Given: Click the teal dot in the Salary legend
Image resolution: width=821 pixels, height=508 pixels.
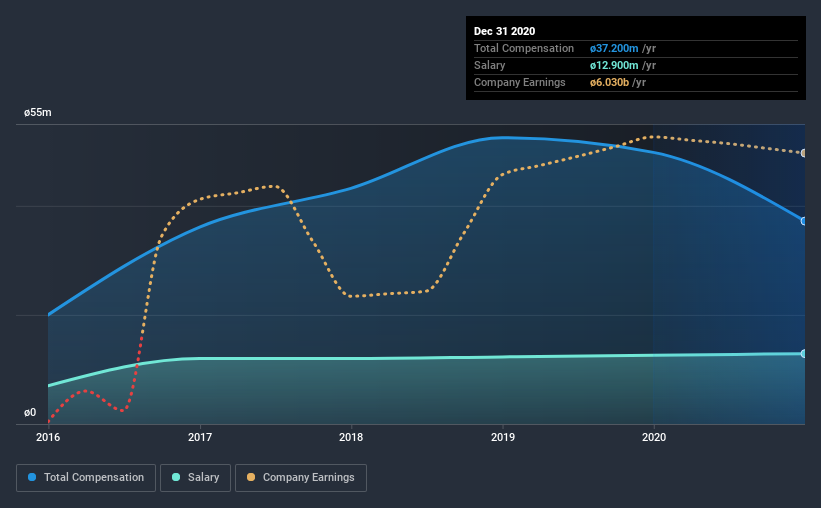Looking at the screenshot, I should tap(176, 477).
